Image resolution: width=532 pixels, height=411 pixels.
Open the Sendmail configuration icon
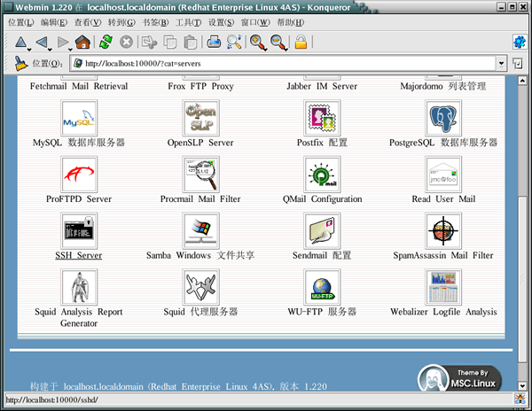(x=322, y=230)
